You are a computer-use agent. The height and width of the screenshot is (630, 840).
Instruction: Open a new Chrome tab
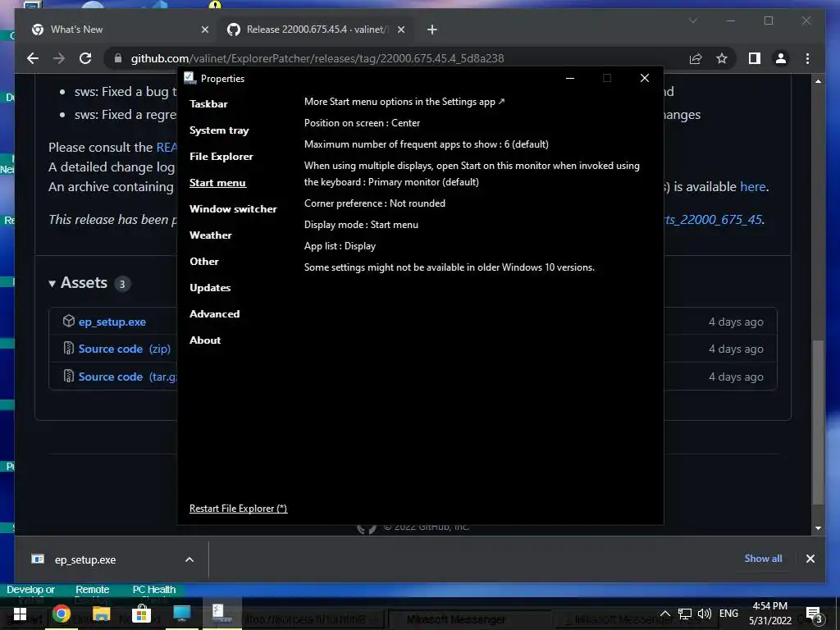pos(431,30)
